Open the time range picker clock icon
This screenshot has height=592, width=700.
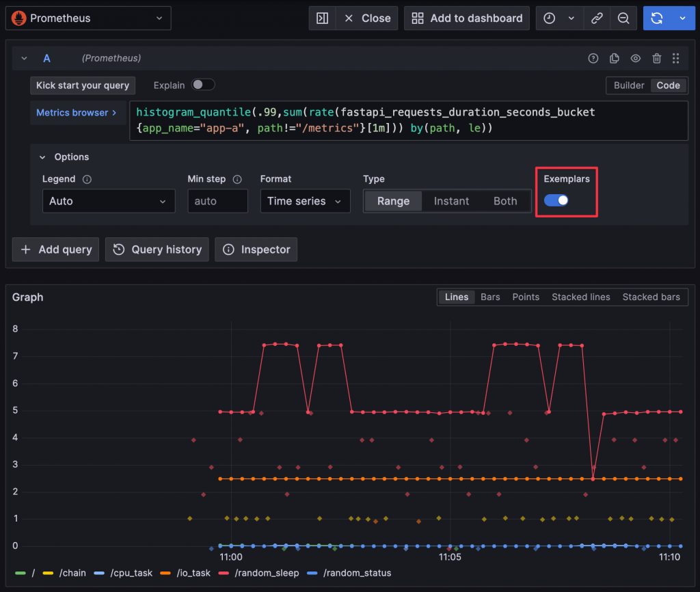[549, 18]
